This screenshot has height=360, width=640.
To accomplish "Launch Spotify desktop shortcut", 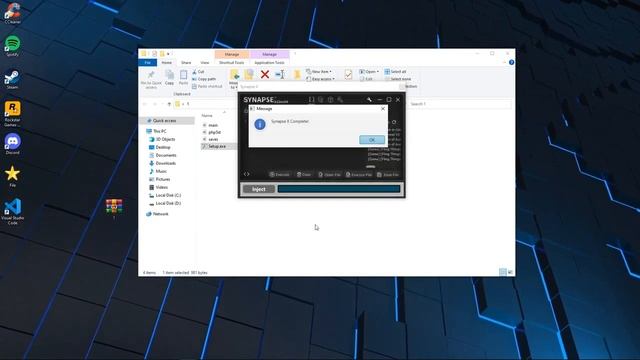I will (12, 46).
